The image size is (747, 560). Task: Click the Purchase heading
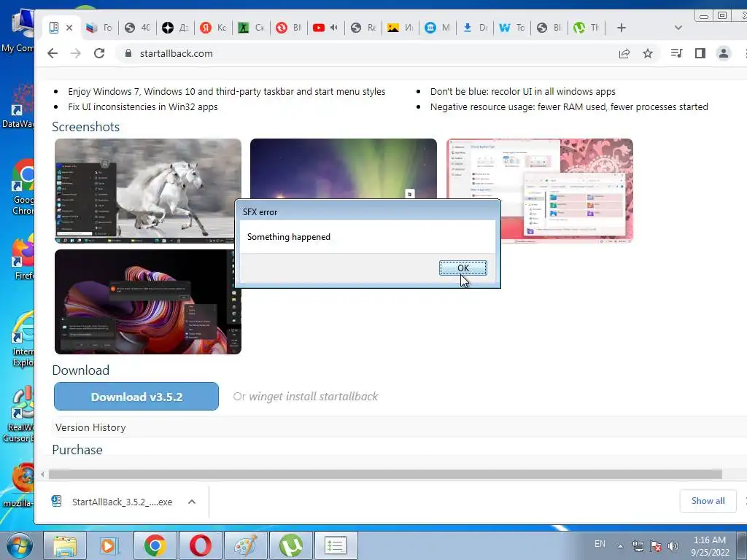pyautogui.click(x=77, y=449)
